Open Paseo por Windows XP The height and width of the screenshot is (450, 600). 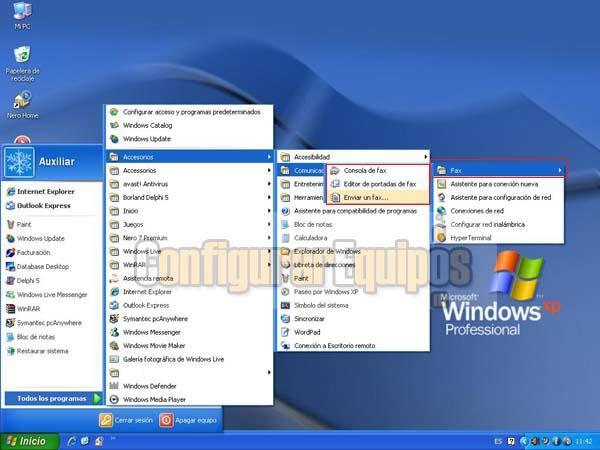point(353,292)
